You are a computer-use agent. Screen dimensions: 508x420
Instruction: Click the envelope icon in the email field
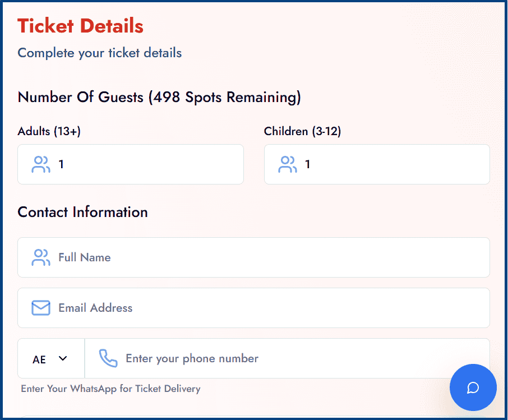tap(40, 308)
